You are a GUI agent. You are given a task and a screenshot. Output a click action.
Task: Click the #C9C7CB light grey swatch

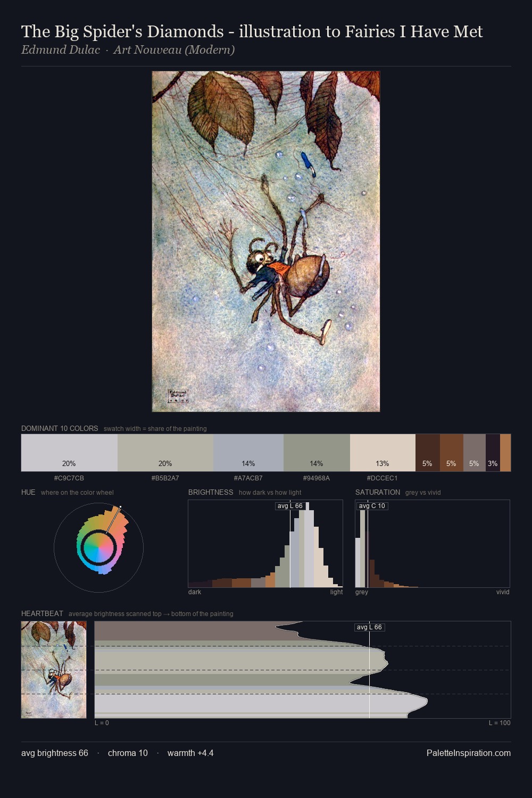click(69, 453)
